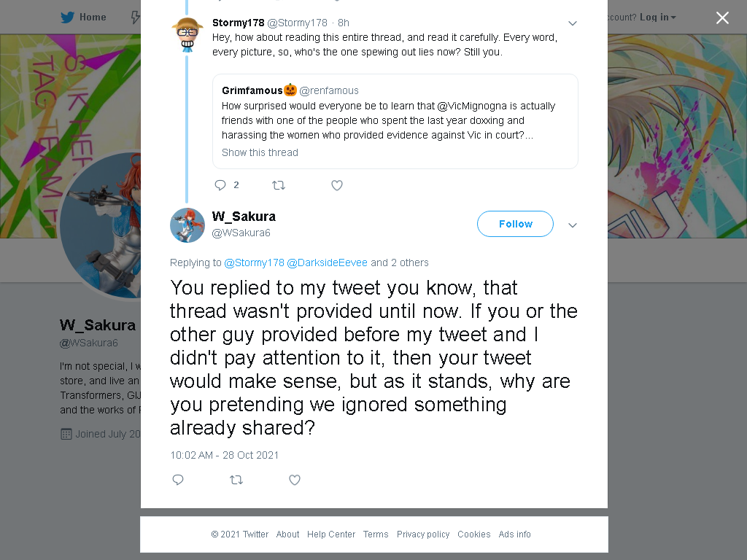Like W_Sakura's main tweet

coord(295,480)
